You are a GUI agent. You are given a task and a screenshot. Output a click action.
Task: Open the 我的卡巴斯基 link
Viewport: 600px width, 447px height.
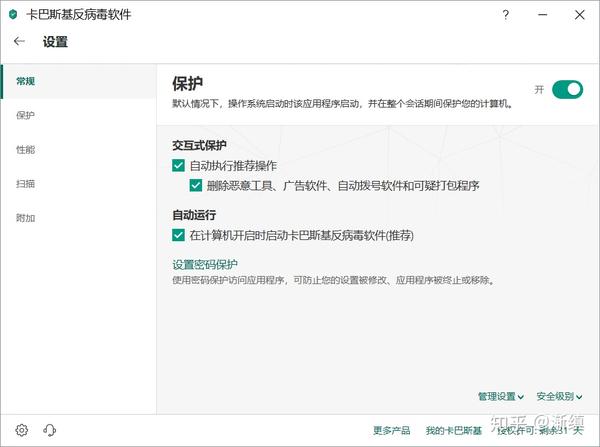click(x=453, y=431)
